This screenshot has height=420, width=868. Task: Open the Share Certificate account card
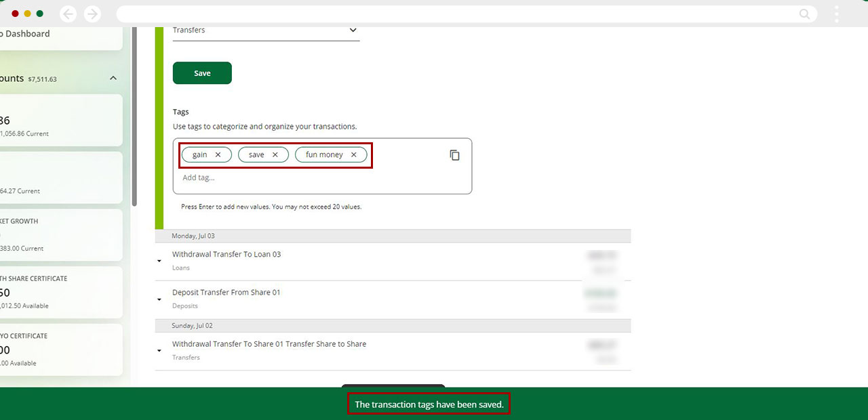(x=60, y=292)
